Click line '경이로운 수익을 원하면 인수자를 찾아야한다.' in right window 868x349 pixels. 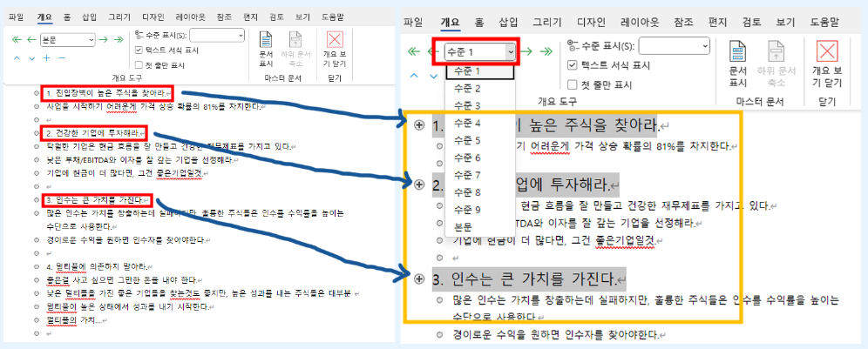click(558, 334)
